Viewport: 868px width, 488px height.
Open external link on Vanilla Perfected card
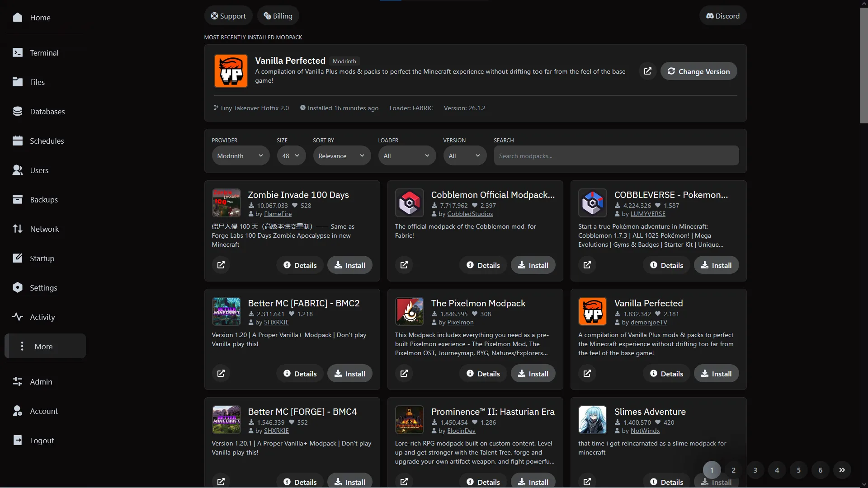point(587,373)
